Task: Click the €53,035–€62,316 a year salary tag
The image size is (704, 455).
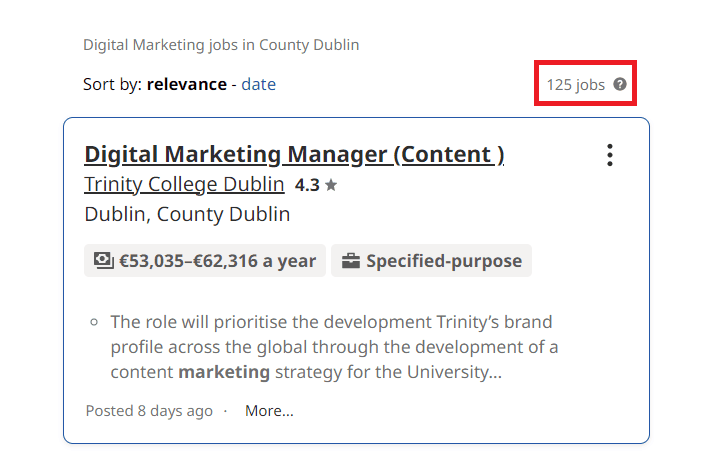Action: pyautogui.click(x=205, y=261)
